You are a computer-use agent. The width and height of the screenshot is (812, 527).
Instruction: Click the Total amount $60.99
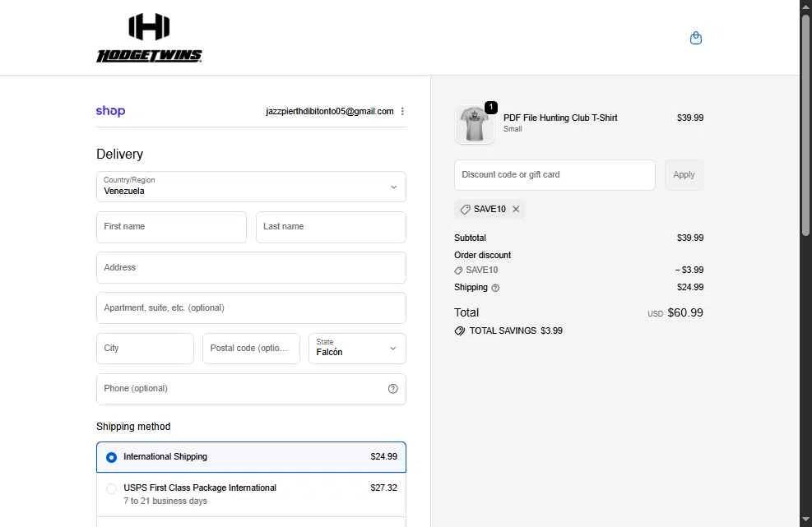pos(685,312)
